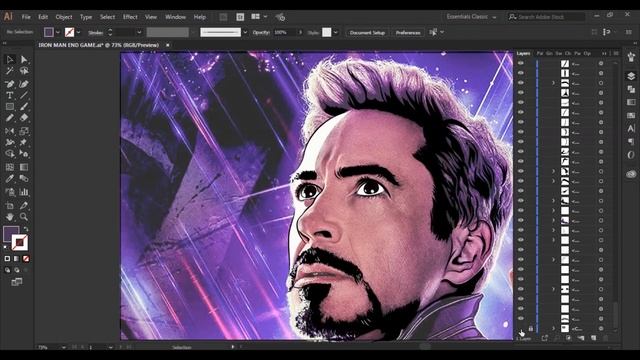Switch to IRON MAN END GAME.ai tab
640x360 pixels.
[x=98, y=45]
